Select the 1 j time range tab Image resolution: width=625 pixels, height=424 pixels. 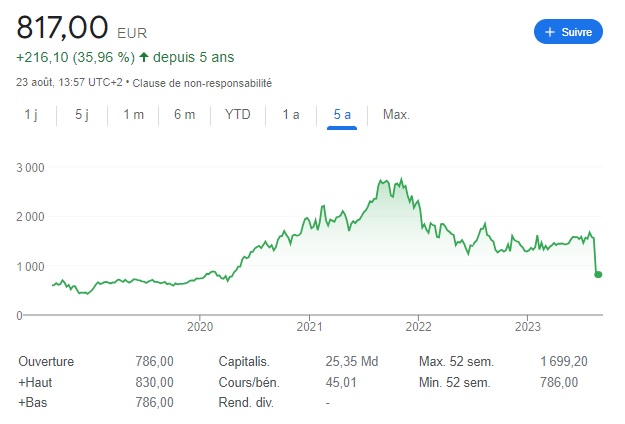(x=31, y=115)
